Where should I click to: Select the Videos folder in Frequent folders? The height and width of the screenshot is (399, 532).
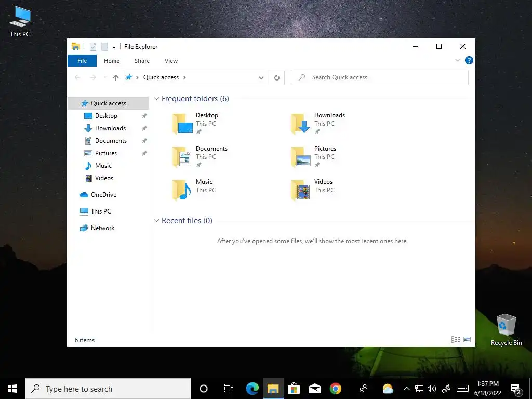point(312,190)
